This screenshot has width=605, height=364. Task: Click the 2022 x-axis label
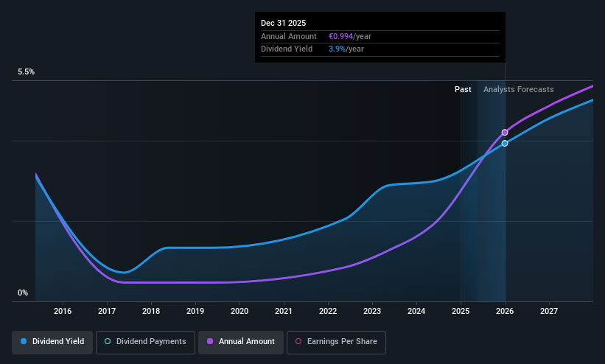[328, 311]
